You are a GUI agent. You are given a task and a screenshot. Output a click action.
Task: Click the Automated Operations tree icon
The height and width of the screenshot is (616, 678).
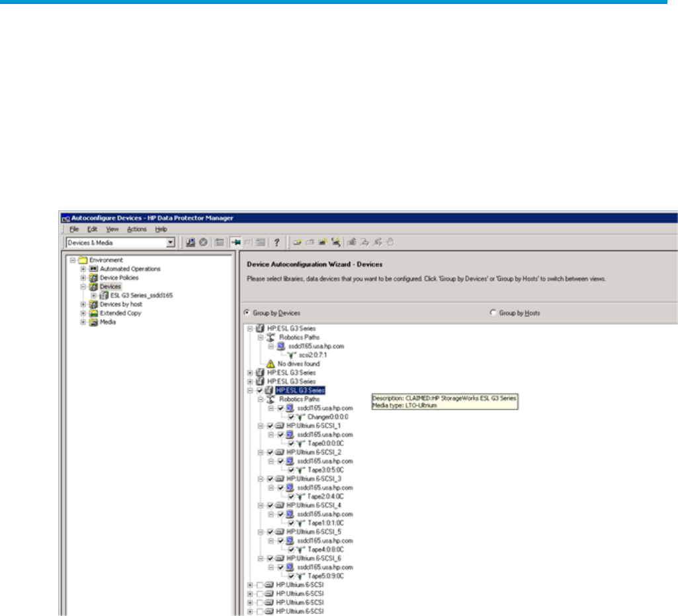[x=94, y=269]
